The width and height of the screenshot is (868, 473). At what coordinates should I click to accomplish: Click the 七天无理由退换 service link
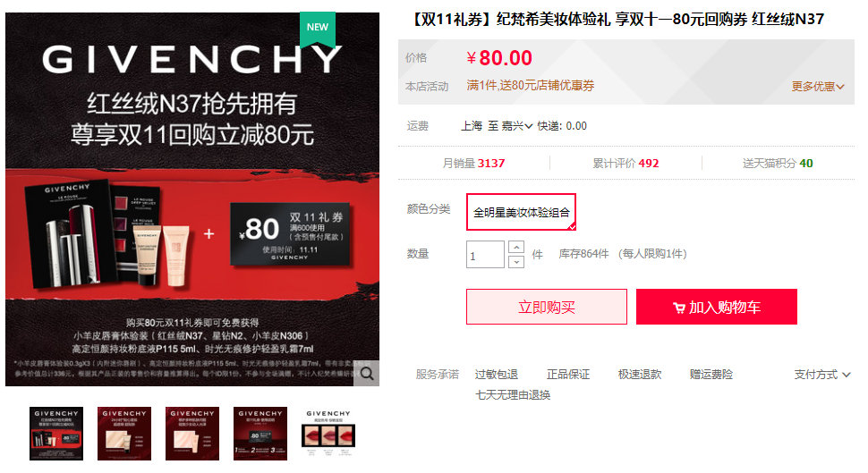[x=513, y=395]
